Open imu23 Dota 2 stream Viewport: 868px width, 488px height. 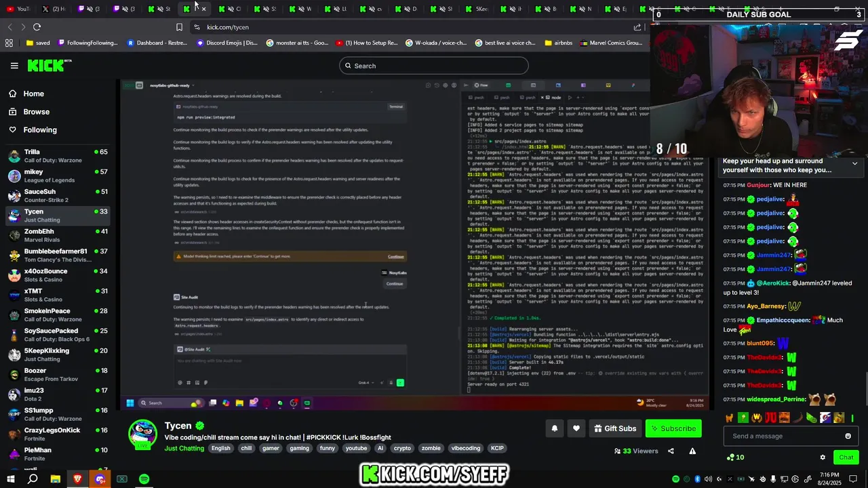[x=58, y=394]
